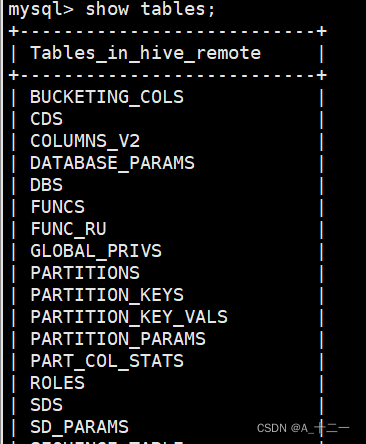This screenshot has width=366, height=444.
Task: Select the PARTITION_PARAMS entry
Action: click(118, 339)
